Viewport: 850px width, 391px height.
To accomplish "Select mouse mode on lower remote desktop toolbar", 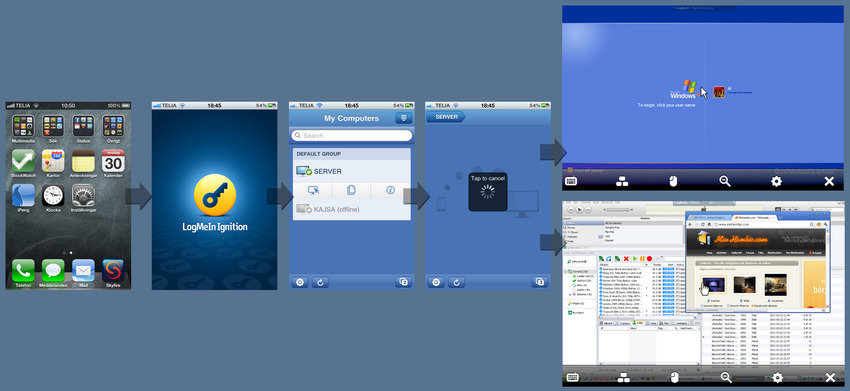I will point(673,377).
